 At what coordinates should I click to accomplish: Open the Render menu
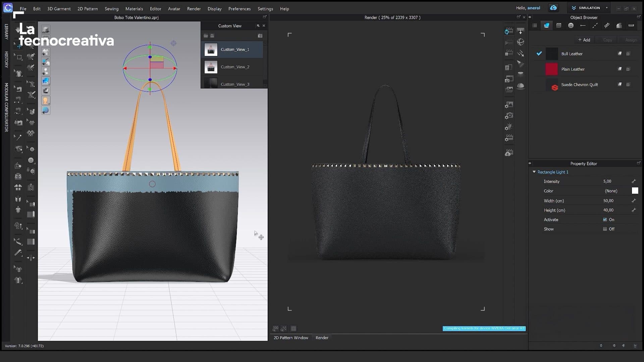coord(194,9)
